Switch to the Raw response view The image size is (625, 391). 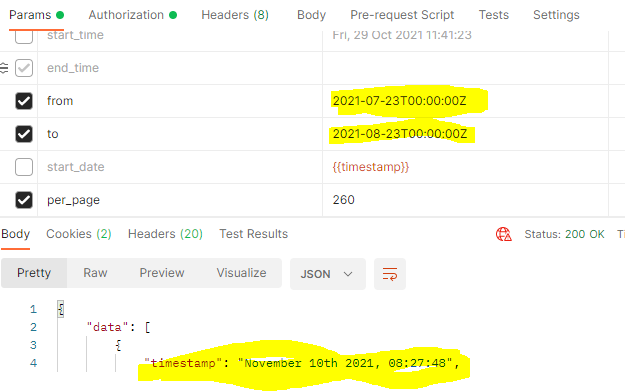[95, 273]
